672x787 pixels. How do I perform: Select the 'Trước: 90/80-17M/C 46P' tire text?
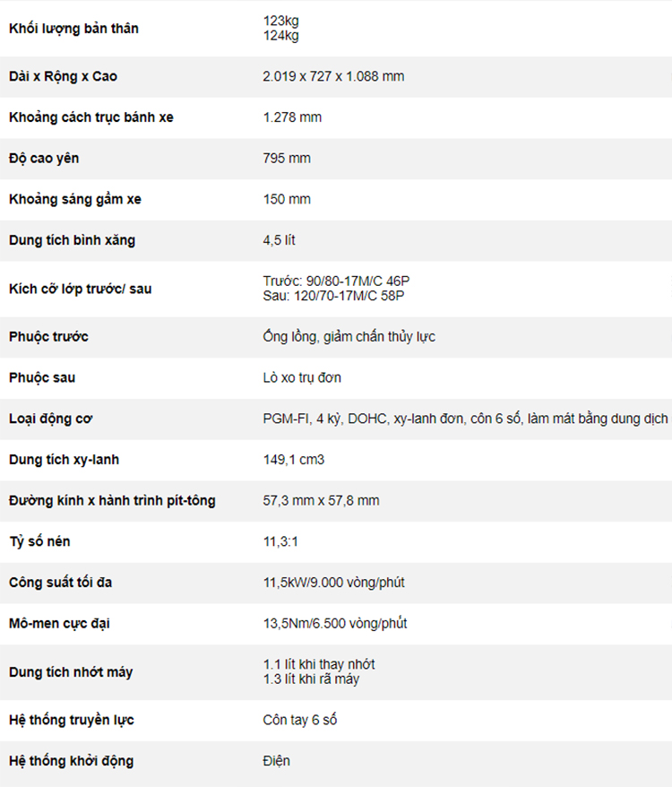tap(336, 281)
